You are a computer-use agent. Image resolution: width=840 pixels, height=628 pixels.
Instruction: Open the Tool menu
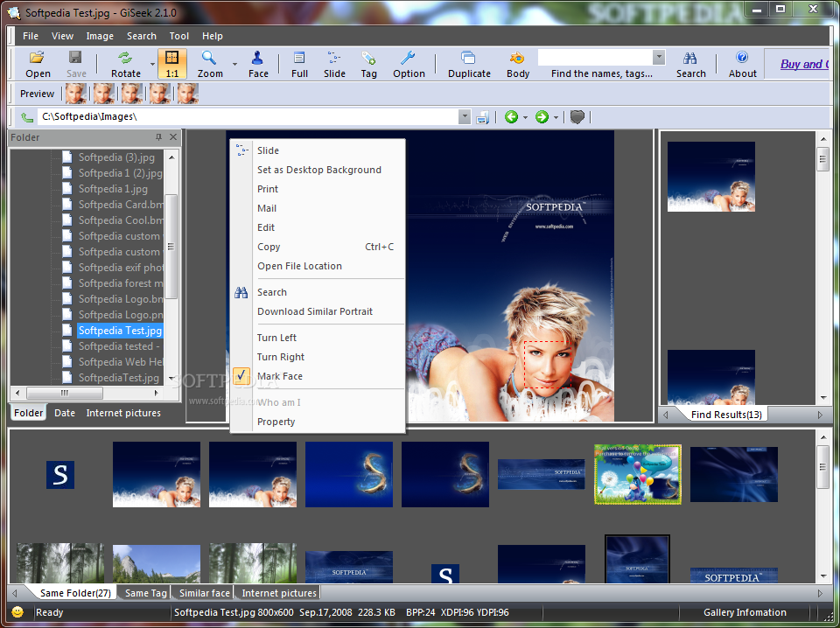(178, 36)
